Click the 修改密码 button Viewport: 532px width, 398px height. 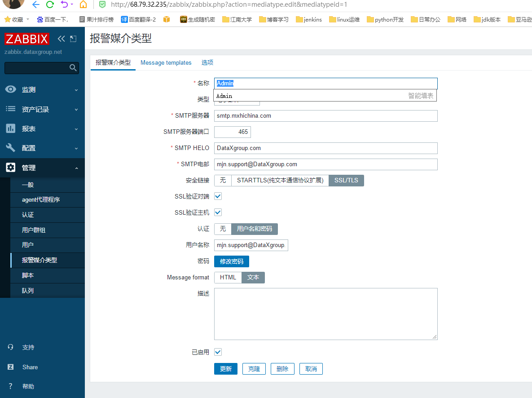click(231, 261)
